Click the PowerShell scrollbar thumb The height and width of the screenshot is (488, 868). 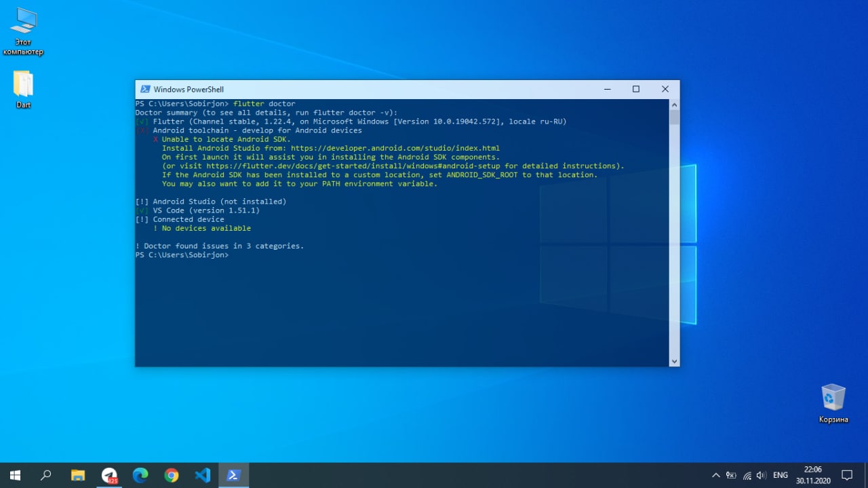(674, 117)
